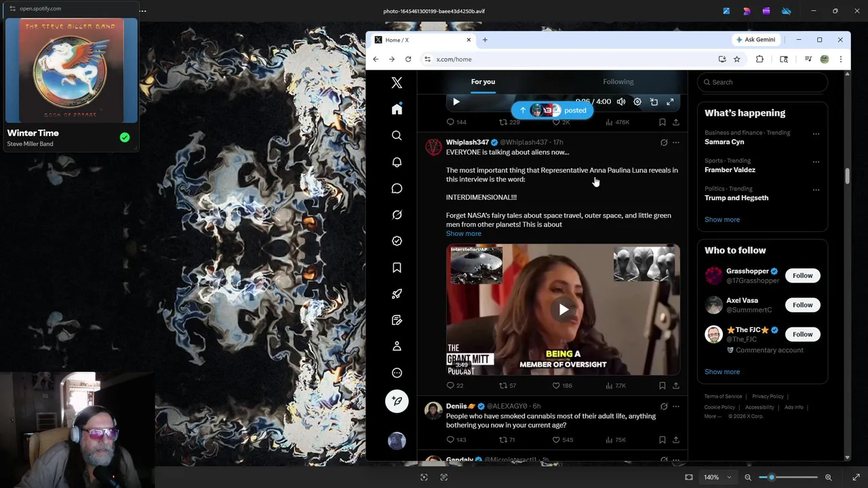Screen dimensions: 868x488
Task: Open Verified badge icon in X sidebar
Action: (x=397, y=241)
